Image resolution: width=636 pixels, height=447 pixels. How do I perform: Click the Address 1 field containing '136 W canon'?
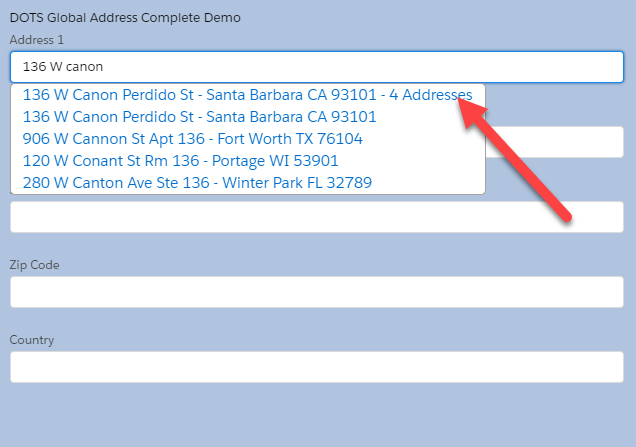point(316,67)
